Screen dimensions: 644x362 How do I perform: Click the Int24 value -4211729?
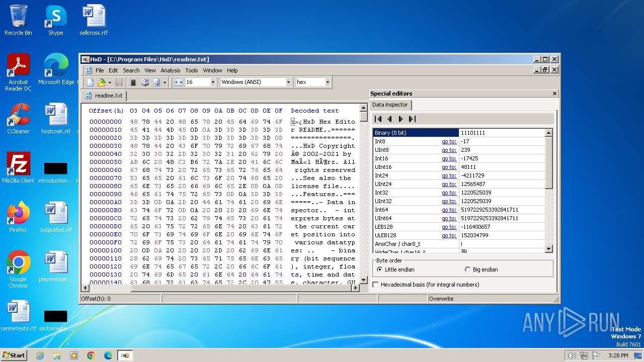472,175
